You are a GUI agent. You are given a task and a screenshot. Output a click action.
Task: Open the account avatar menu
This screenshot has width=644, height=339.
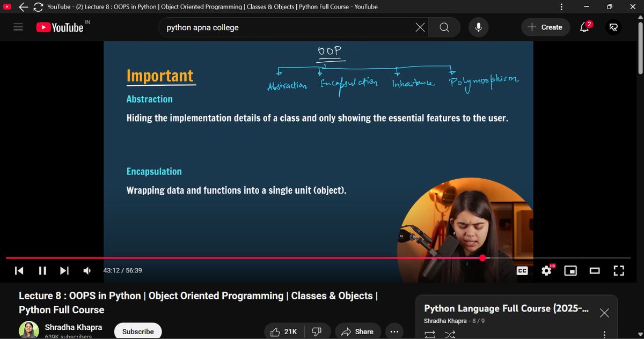point(613,27)
